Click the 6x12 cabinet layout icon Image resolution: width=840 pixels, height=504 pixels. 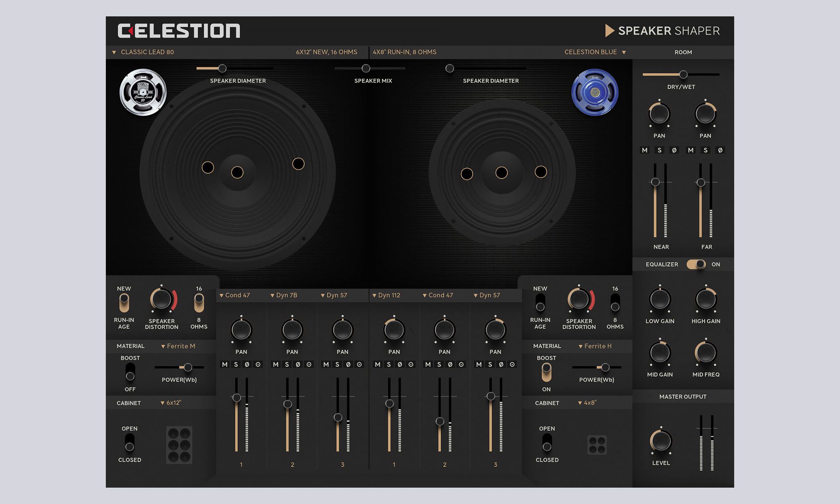pyautogui.click(x=179, y=445)
